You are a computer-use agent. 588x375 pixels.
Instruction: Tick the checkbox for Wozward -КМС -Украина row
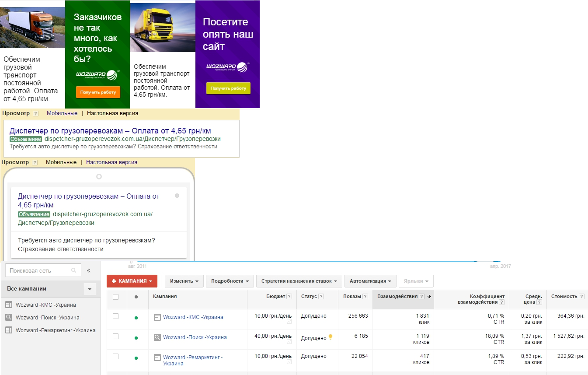(x=115, y=316)
